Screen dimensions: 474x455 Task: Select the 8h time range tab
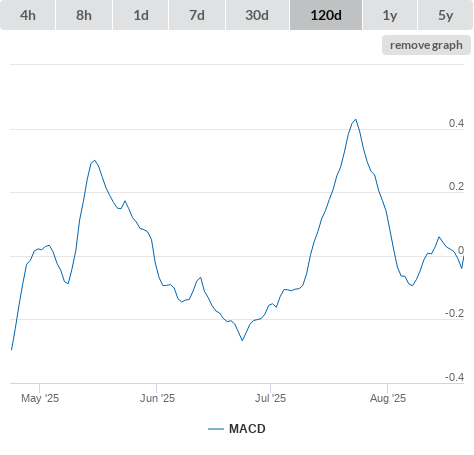[84, 15]
